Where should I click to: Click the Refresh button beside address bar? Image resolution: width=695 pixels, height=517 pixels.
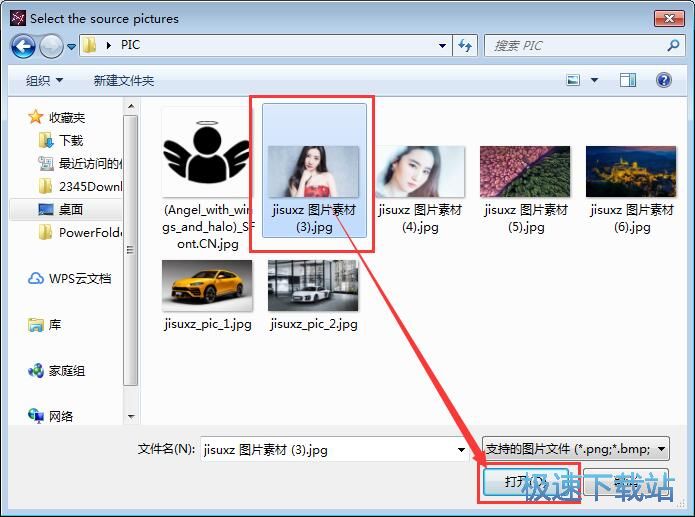(x=465, y=45)
